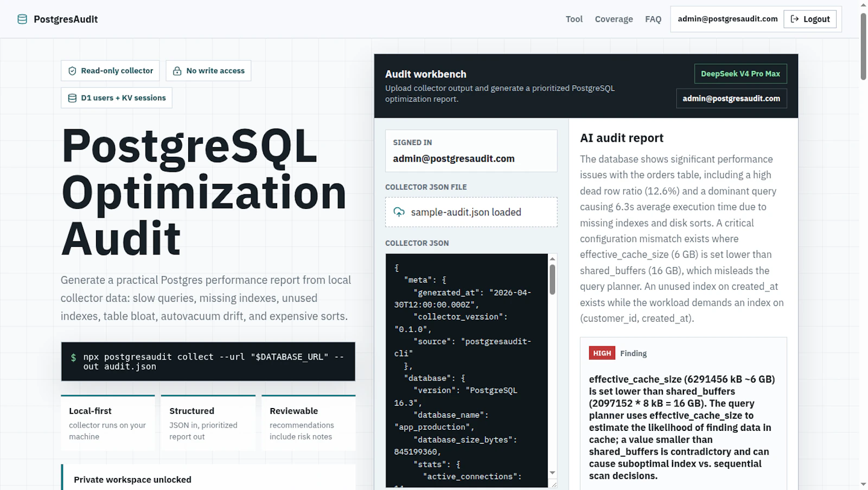Click the No write access badge

208,71
